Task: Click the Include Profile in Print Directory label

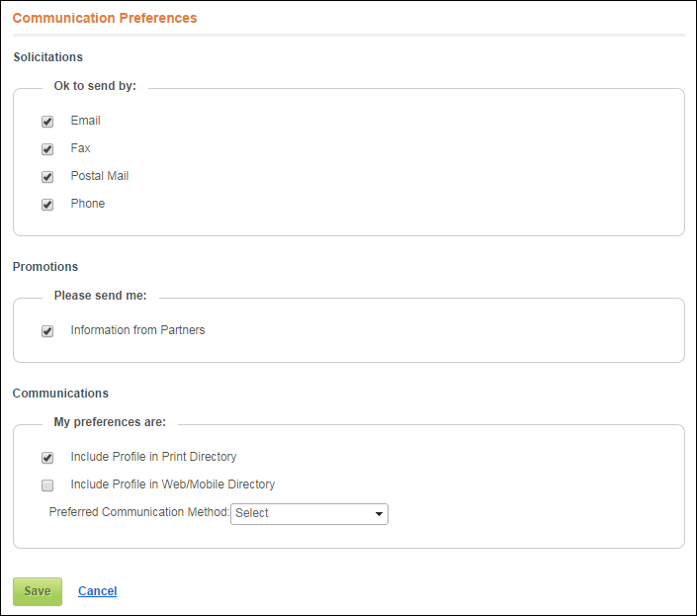Action: pos(153,457)
